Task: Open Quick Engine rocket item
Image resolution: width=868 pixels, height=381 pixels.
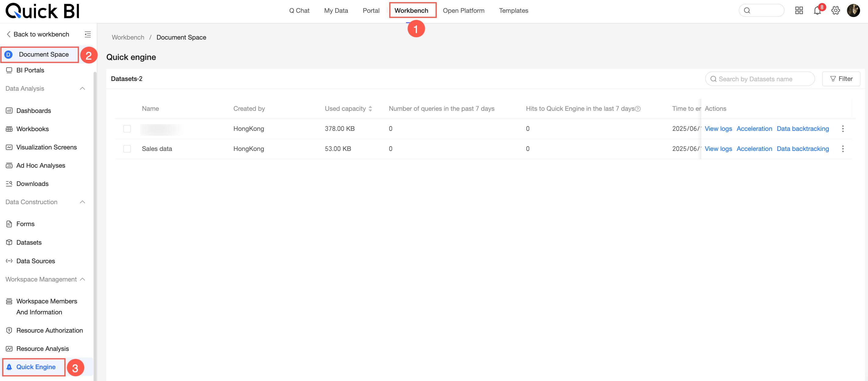Action: [x=35, y=367]
